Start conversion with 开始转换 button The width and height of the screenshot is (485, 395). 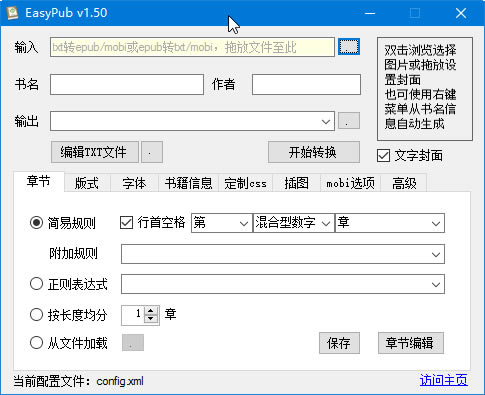314,152
